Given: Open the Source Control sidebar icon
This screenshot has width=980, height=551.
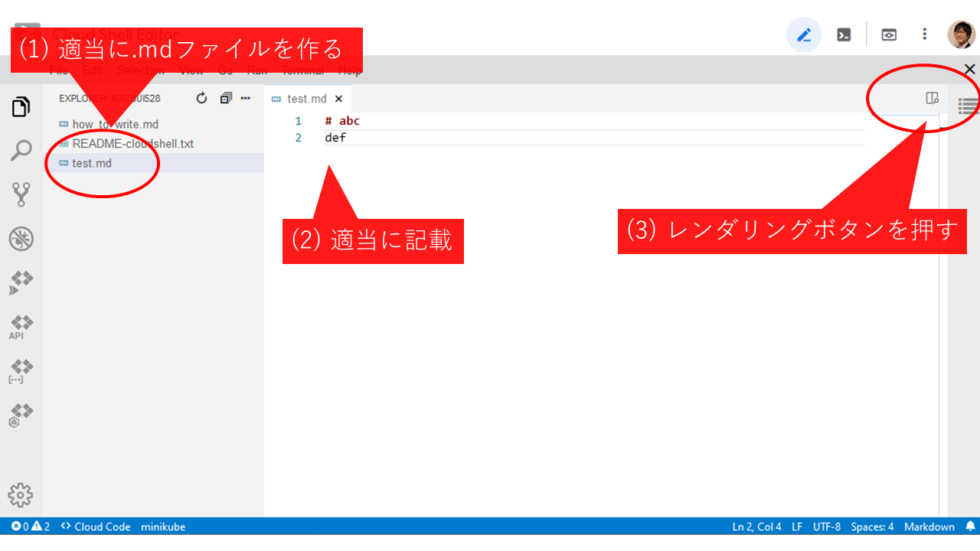Looking at the screenshot, I should 21,194.
